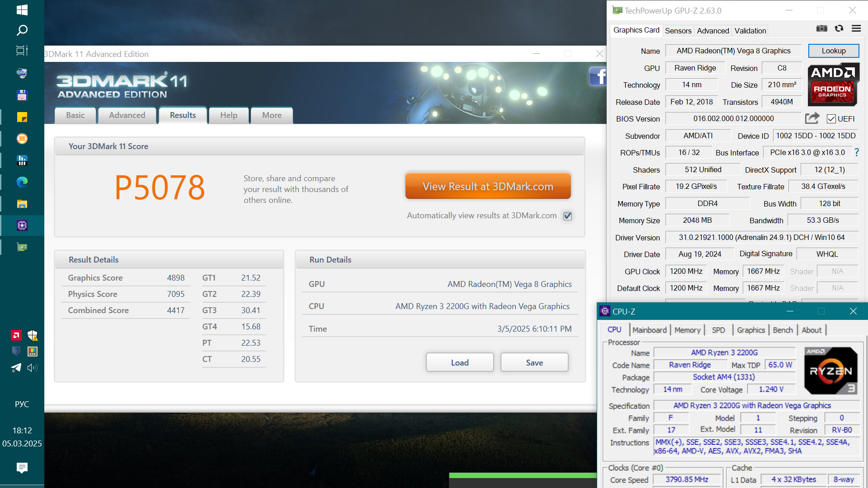Click the Save button in Run Details
Screen dimensions: 868x488
[x=534, y=362]
